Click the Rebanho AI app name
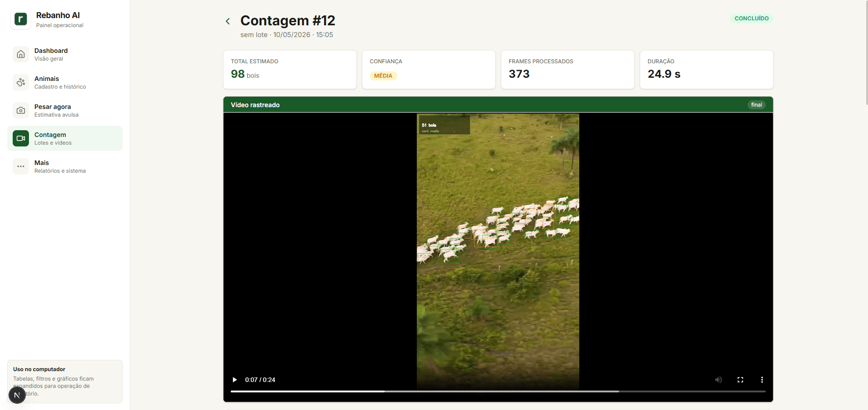The image size is (868, 410). pos(58,15)
